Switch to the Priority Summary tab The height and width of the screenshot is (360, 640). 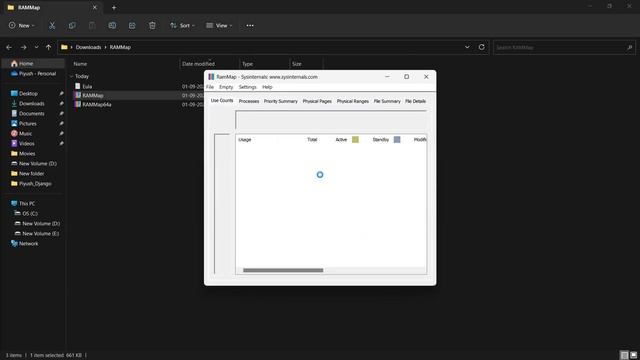(280, 101)
